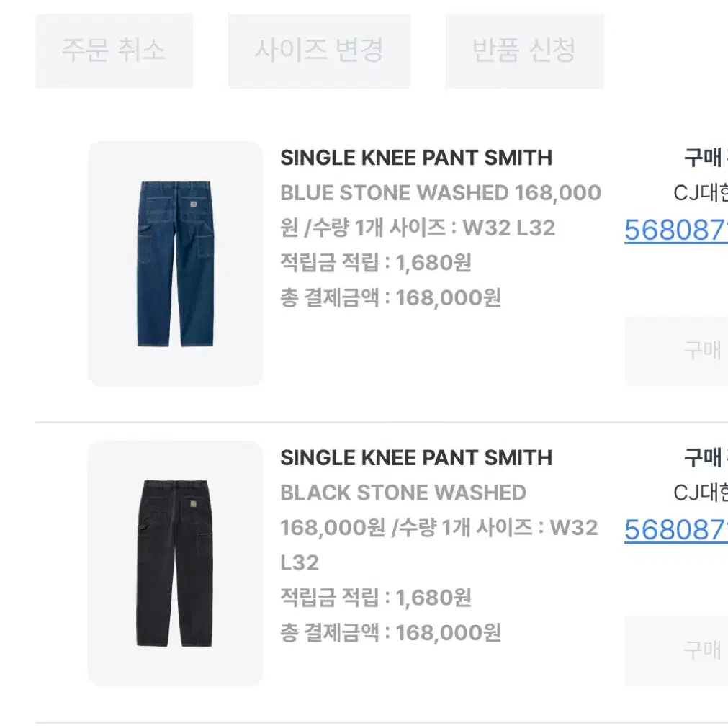Open the 반품 신청 request button
This screenshot has height=728, width=728.
525,50
